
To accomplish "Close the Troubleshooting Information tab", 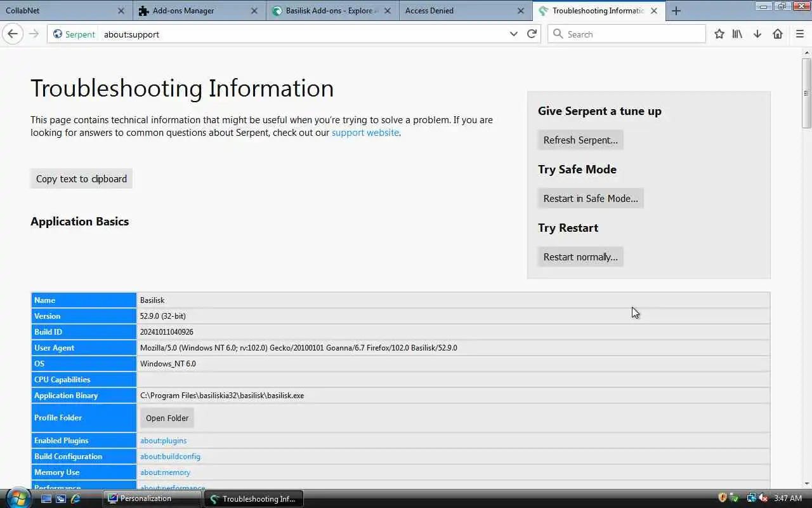I will click(654, 11).
